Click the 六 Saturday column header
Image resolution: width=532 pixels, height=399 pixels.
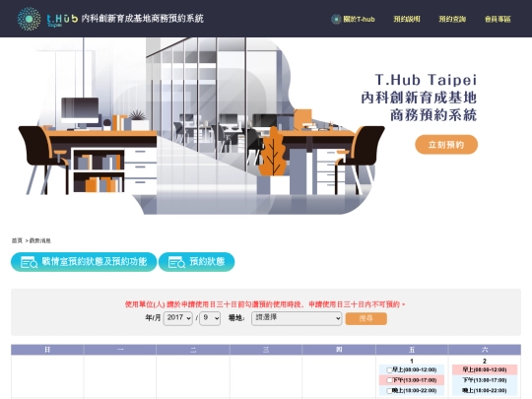[485, 350]
